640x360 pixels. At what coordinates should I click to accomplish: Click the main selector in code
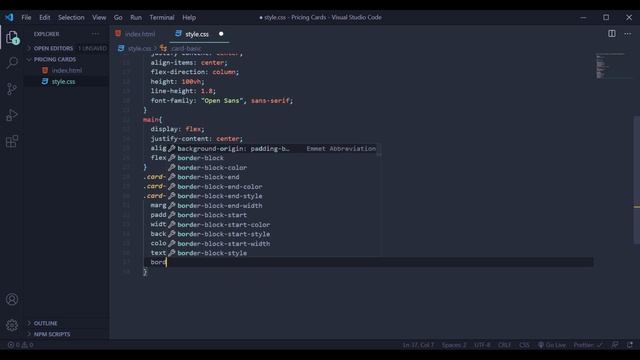pyautogui.click(x=151, y=120)
